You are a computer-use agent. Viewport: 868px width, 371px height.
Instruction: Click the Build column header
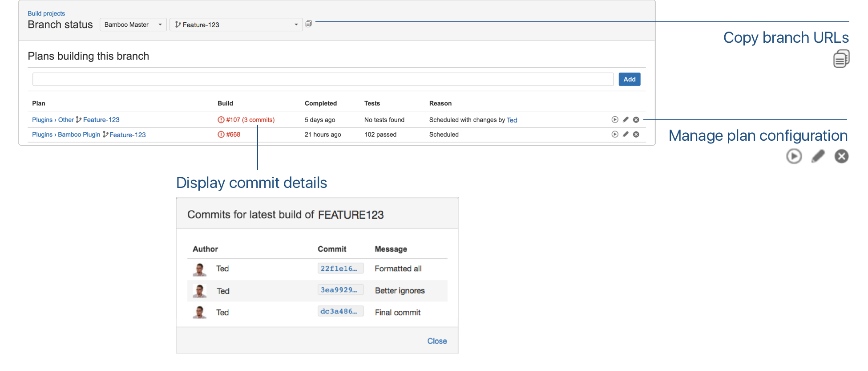pos(225,103)
